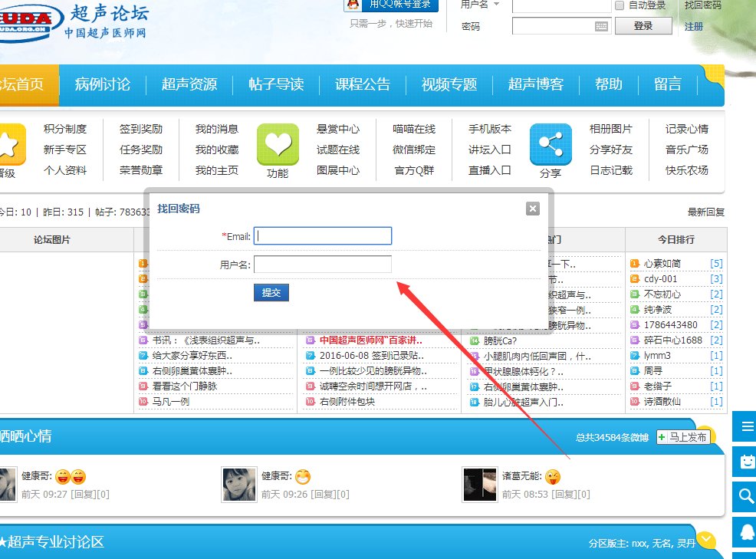Open the 相册图片 link
The image size is (756, 559).
(x=611, y=129)
